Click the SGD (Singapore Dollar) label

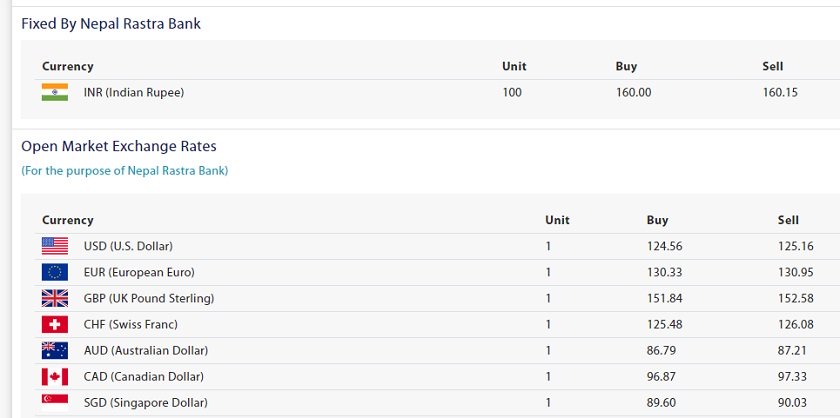(x=146, y=402)
